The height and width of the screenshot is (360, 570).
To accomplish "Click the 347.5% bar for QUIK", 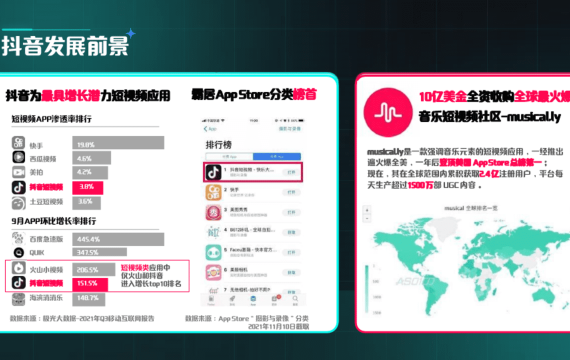I will click(x=100, y=252).
